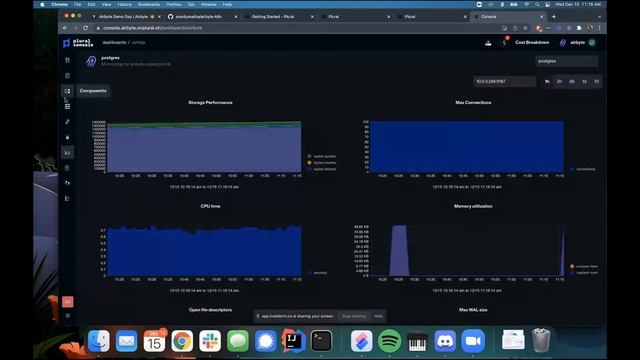Open the postgres dashboard dropdown

567,61
